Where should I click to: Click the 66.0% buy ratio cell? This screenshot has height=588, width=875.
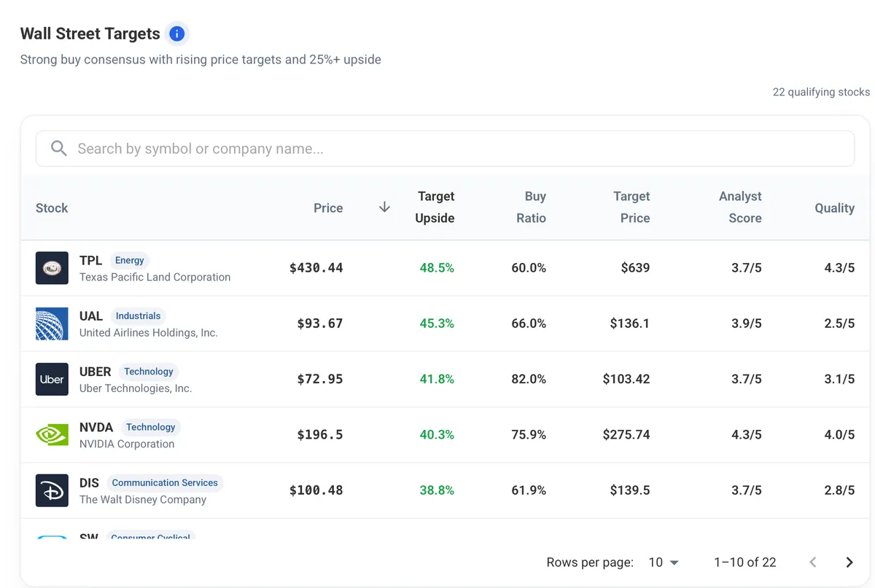[x=529, y=324]
